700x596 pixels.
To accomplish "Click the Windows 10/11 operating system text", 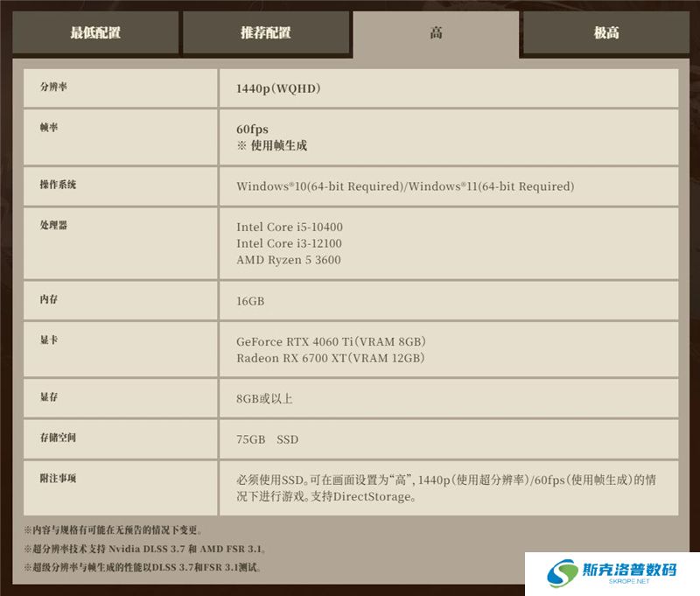I will [405, 186].
